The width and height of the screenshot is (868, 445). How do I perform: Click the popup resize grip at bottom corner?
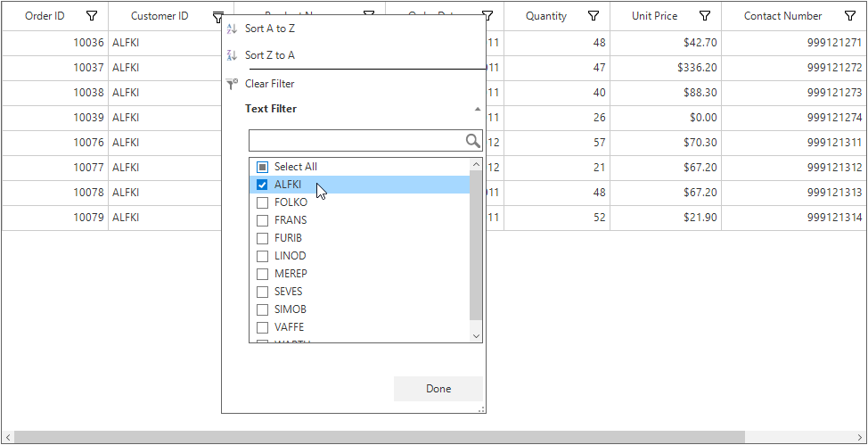[x=481, y=409]
